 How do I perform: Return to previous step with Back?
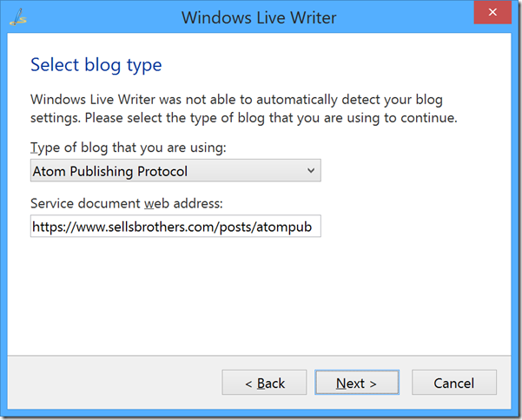(x=264, y=383)
